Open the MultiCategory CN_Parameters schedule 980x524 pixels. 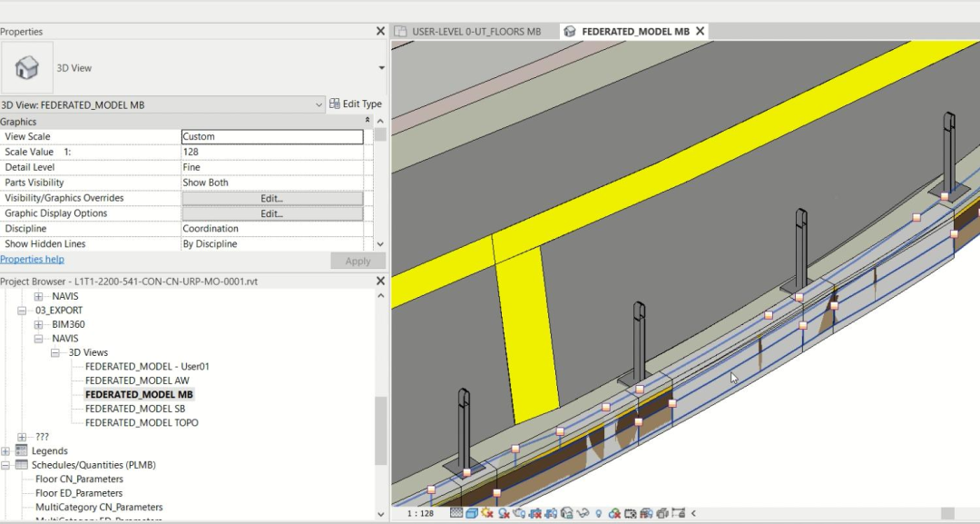[99, 507]
